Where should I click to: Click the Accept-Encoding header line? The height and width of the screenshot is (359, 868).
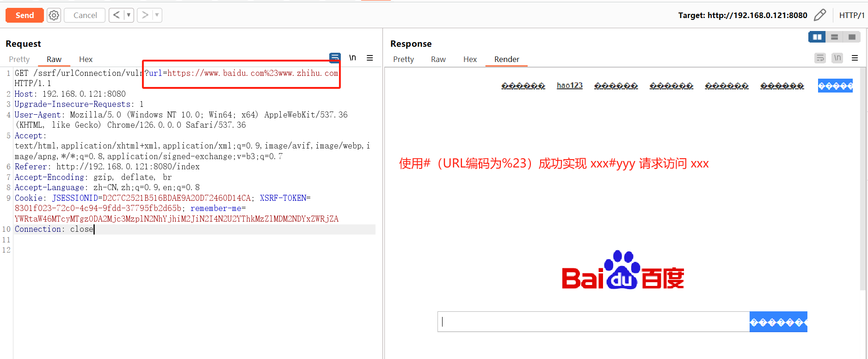pyautogui.click(x=93, y=177)
